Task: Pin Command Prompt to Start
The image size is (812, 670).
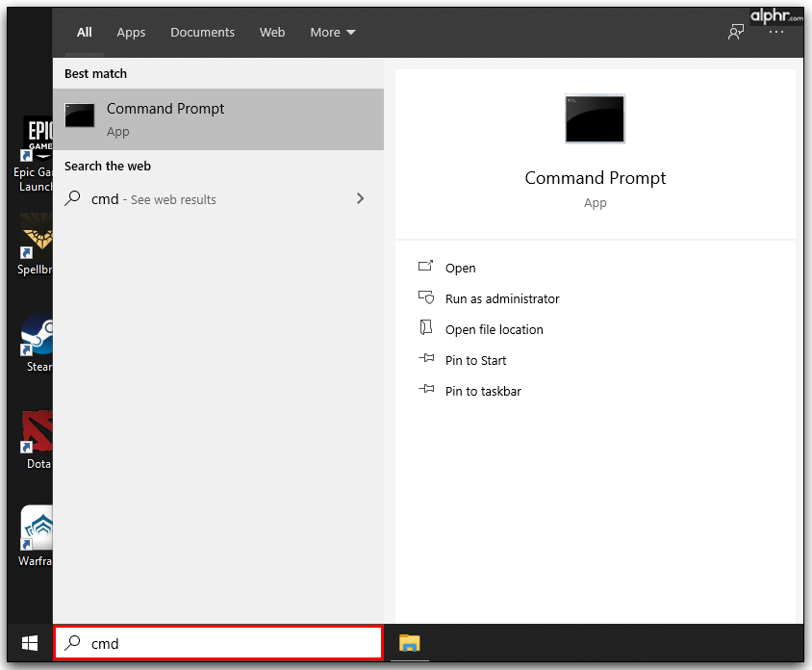Action: [x=475, y=360]
